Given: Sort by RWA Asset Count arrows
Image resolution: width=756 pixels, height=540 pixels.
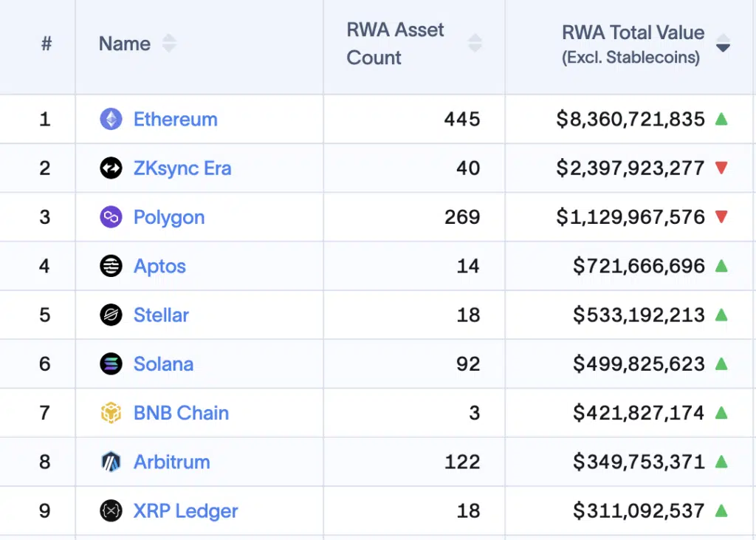Looking at the screenshot, I should click(475, 44).
